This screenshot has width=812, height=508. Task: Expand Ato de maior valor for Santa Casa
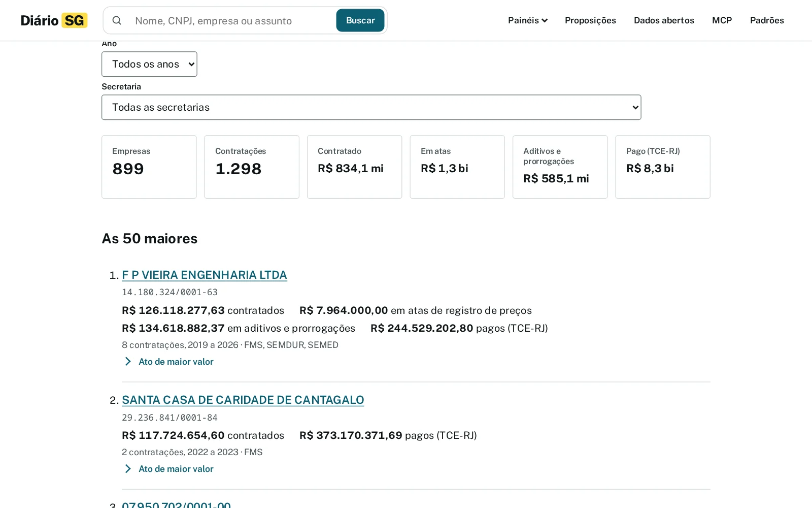click(x=169, y=469)
